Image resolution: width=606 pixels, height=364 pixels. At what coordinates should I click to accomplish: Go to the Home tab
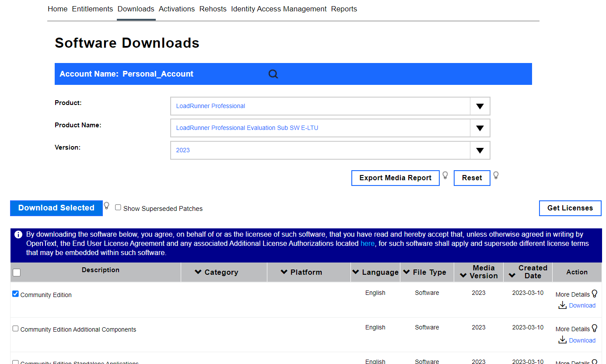point(58,9)
